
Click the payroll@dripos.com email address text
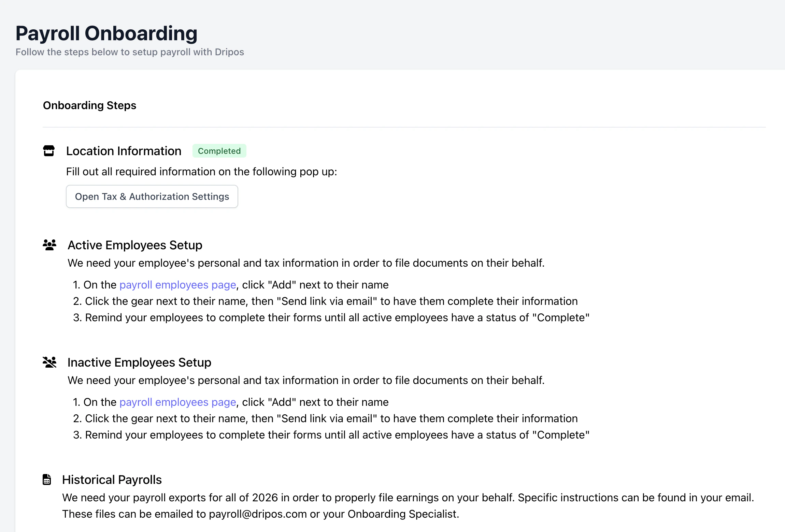pos(258,514)
